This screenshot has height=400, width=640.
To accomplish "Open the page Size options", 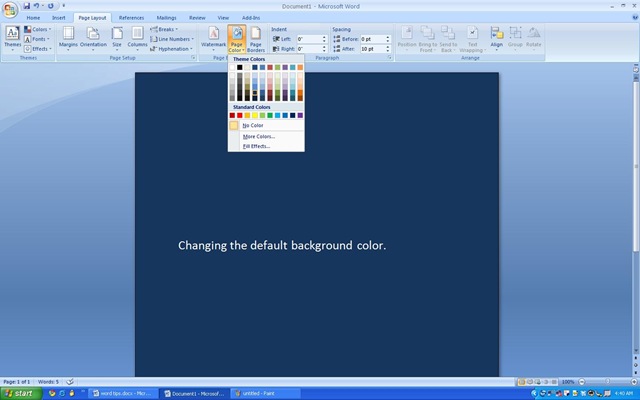I will (x=117, y=39).
